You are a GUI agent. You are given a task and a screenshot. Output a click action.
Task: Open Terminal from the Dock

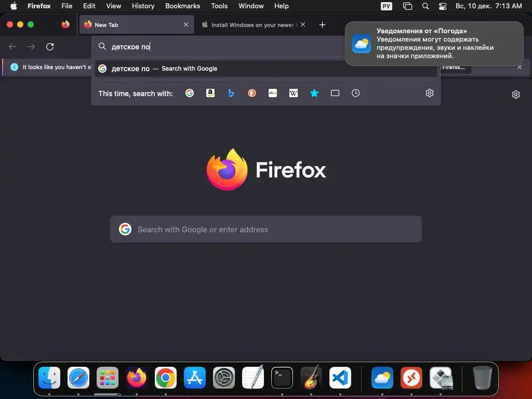tap(282, 378)
